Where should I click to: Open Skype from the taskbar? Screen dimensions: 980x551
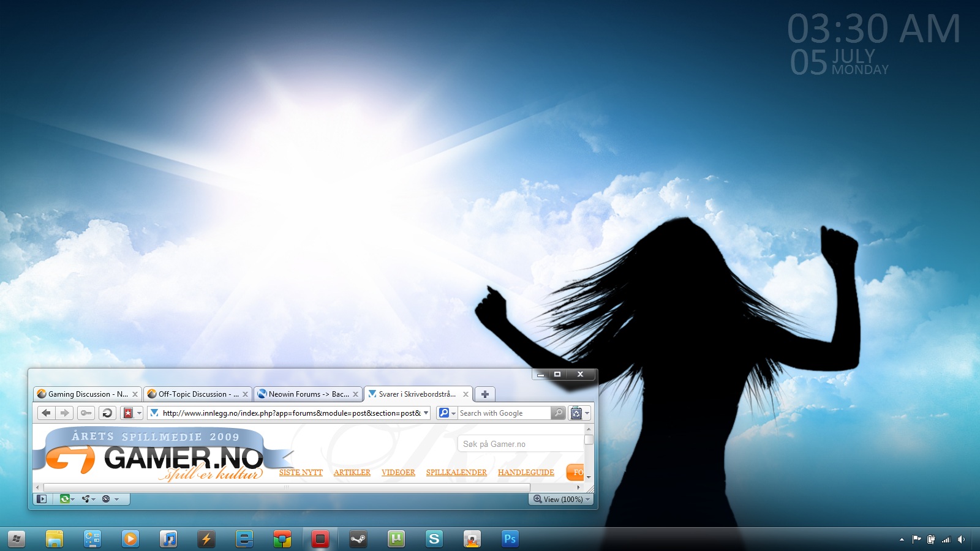pyautogui.click(x=434, y=539)
